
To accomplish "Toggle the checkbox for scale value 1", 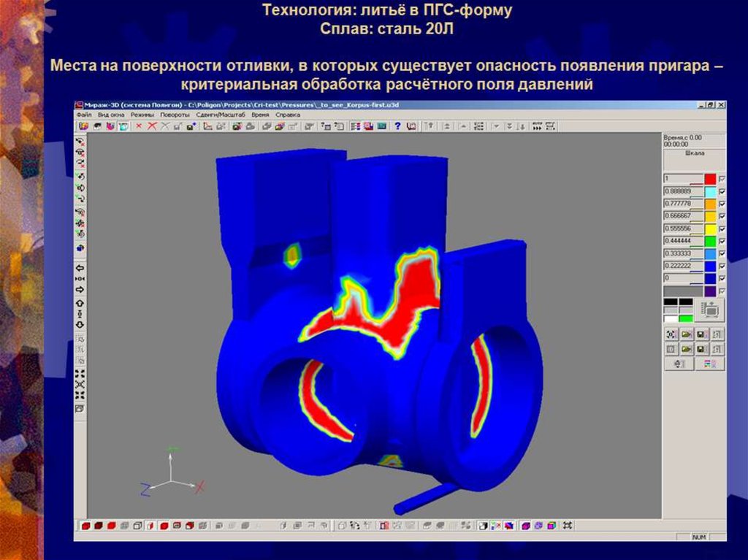I will pyautogui.click(x=722, y=179).
